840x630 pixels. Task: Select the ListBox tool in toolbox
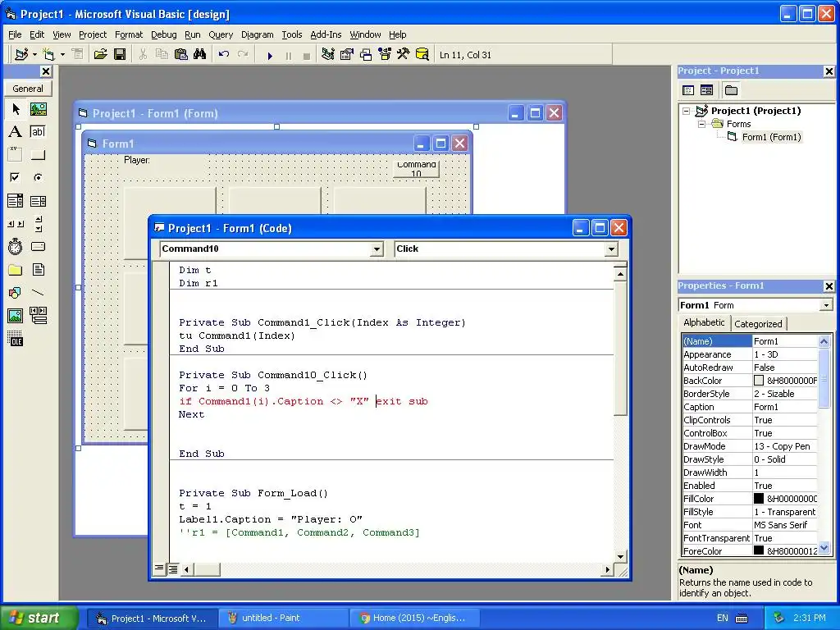(x=38, y=201)
